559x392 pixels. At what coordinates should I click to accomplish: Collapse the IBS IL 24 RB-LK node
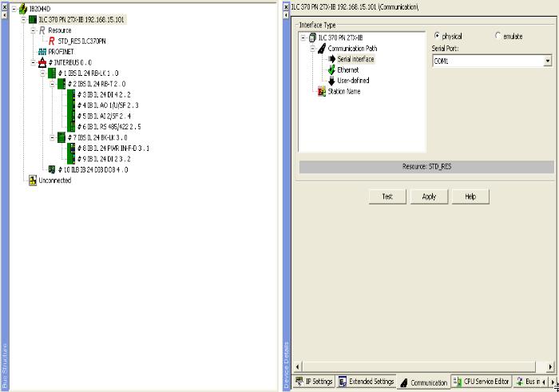point(42,73)
